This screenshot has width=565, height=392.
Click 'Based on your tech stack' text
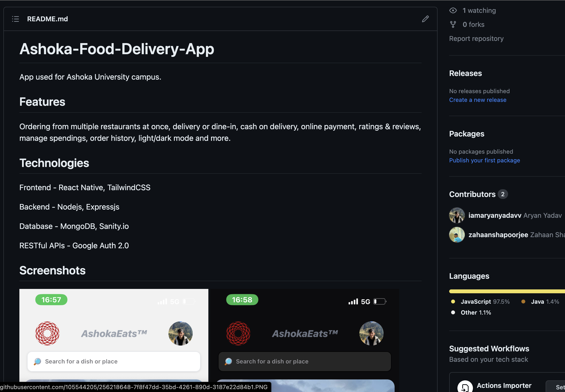488,359
